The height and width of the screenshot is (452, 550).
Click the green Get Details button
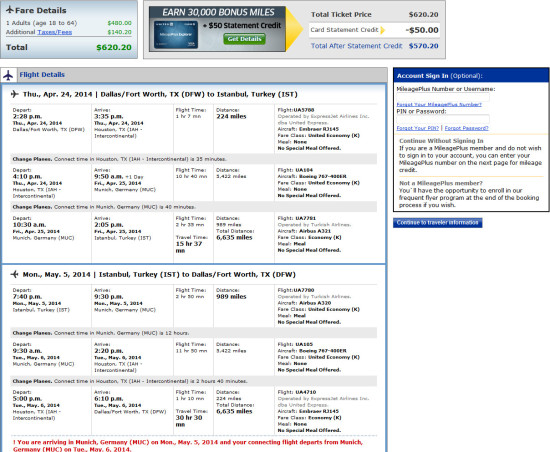(244, 39)
